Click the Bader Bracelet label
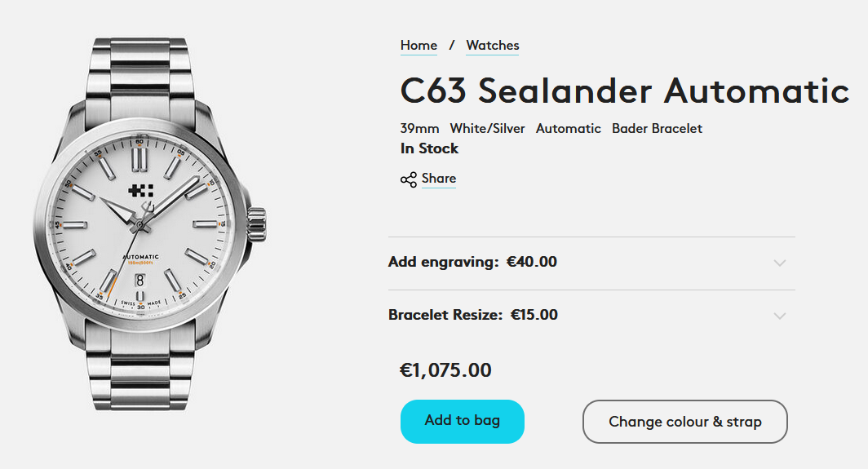This screenshot has width=868, height=469. click(x=657, y=129)
